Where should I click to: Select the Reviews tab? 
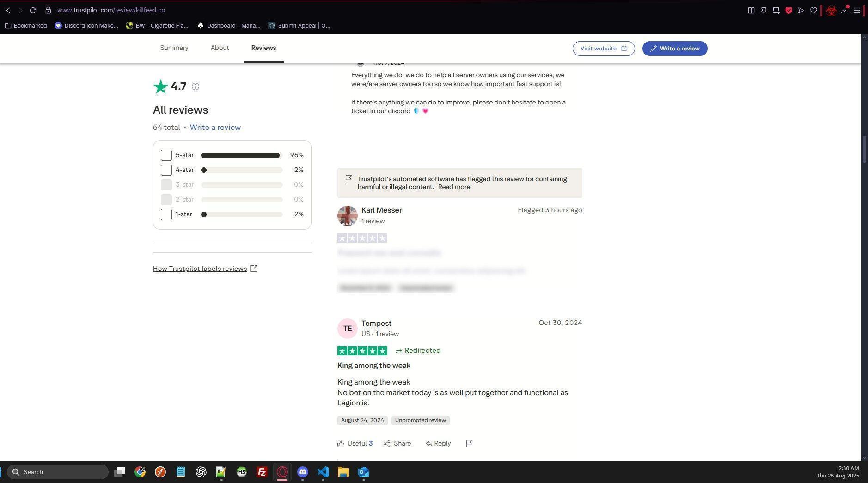[x=263, y=48]
